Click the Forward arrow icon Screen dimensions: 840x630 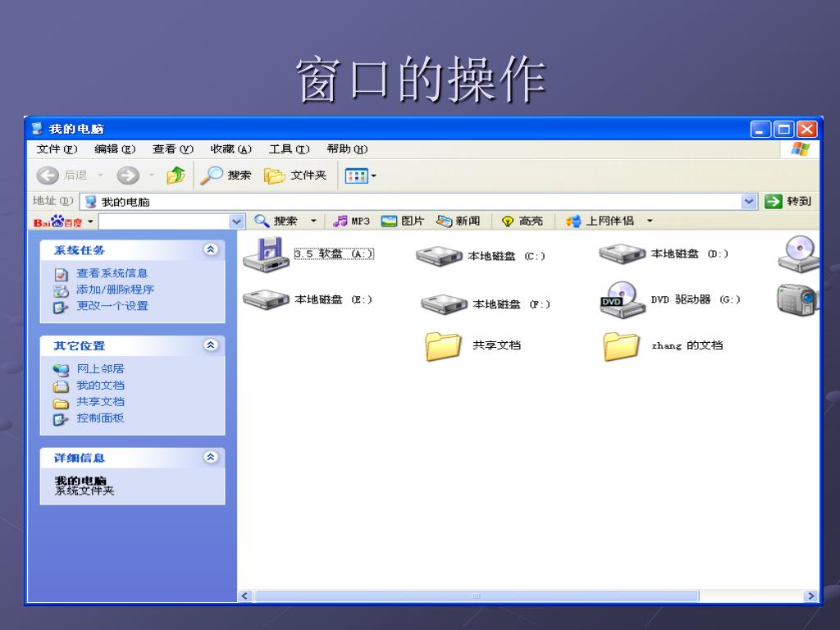128,176
